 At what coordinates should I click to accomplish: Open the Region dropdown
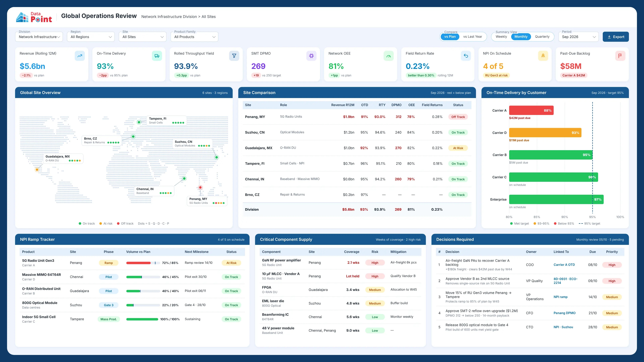pos(91,37)
